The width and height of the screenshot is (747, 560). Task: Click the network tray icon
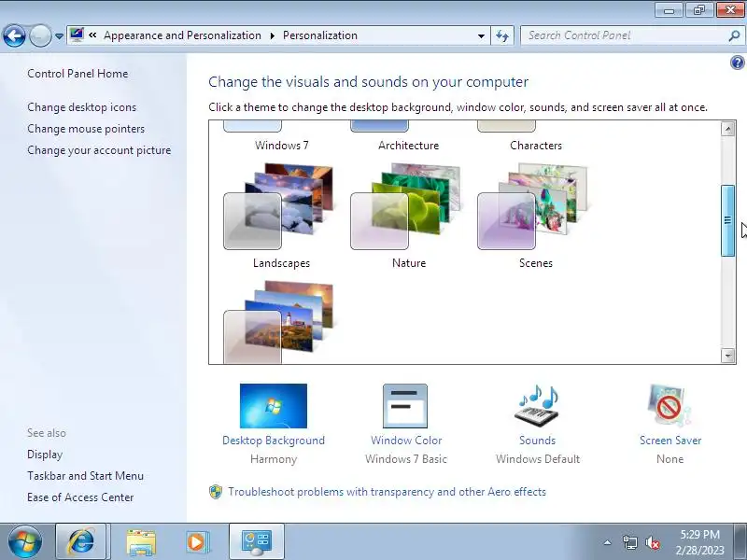tap(629, 542)
